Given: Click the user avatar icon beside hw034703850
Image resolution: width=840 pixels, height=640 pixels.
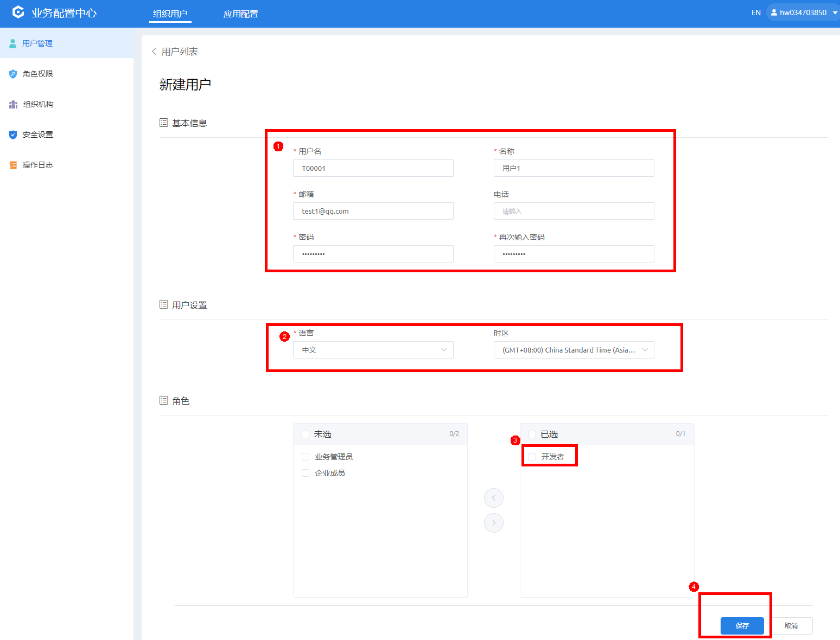Looking at the screenshot, I should click(x=774, y=12).
